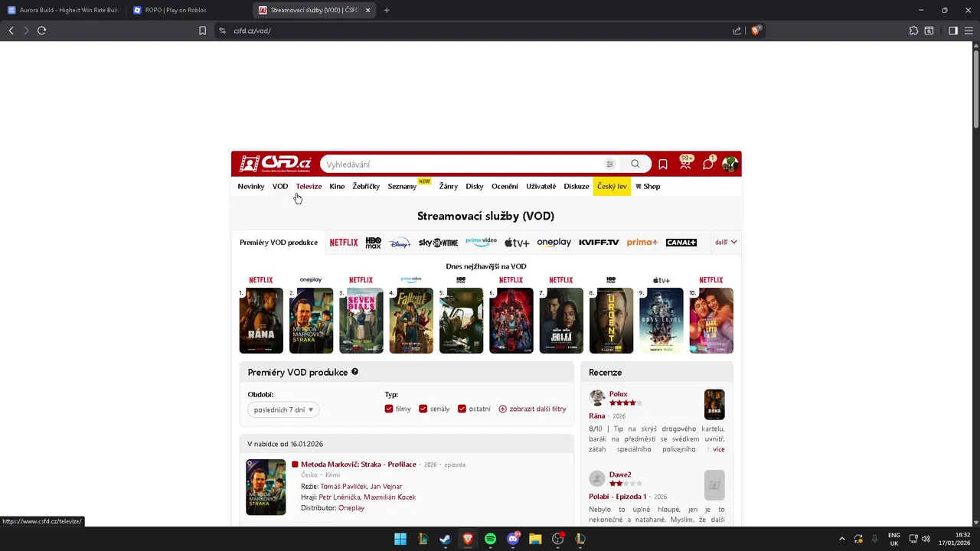Screen dimensions: 980x551
Task: Open the 'Polabí - Epizoda 1' review title
Action: point(618,497)
